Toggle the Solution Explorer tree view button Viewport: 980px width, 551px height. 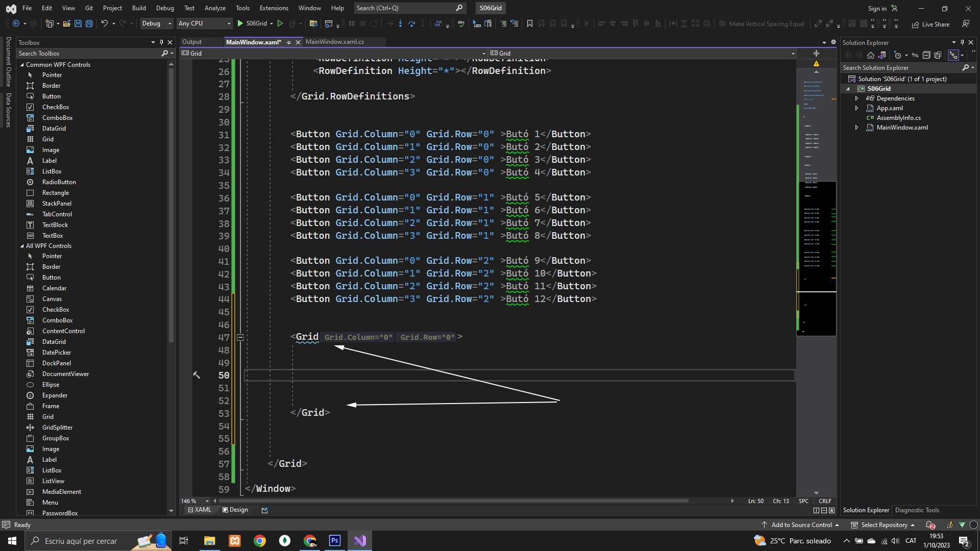tap(953, 55)
